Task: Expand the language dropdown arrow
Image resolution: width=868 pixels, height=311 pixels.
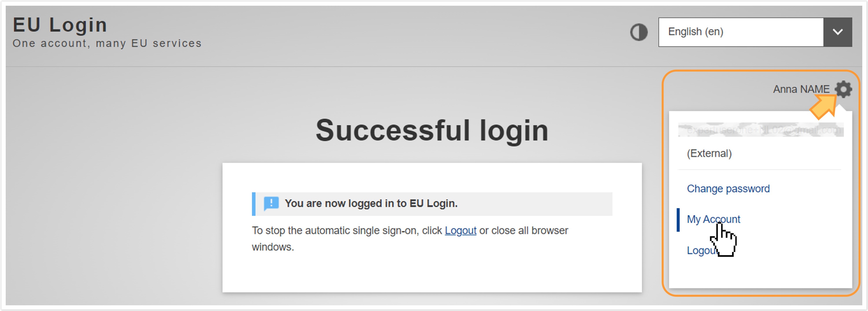Action: (837, 32)
